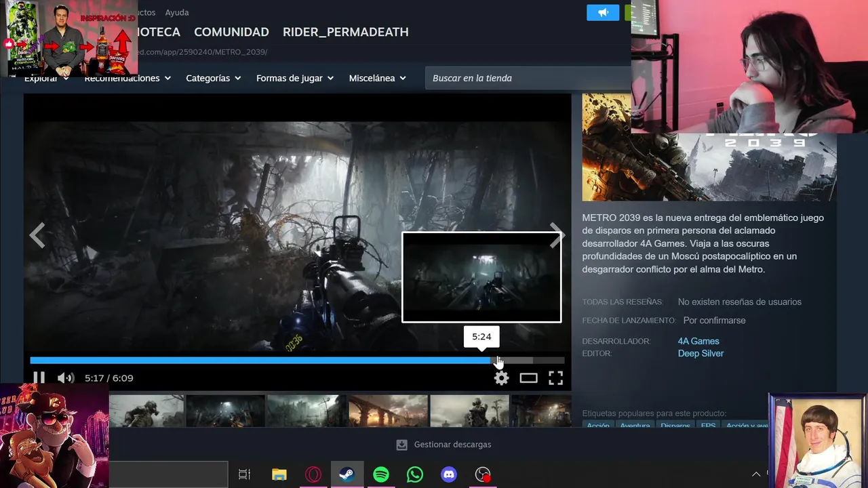Click the 'Por confirmarse' release date text
This screenshot has height=488, width=868.
(x=714, y=320)
